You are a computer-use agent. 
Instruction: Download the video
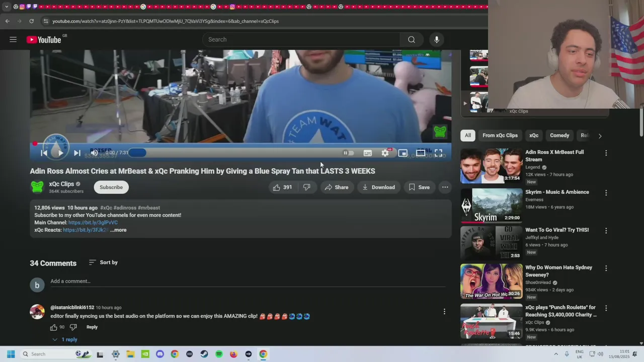click(379, 187)
